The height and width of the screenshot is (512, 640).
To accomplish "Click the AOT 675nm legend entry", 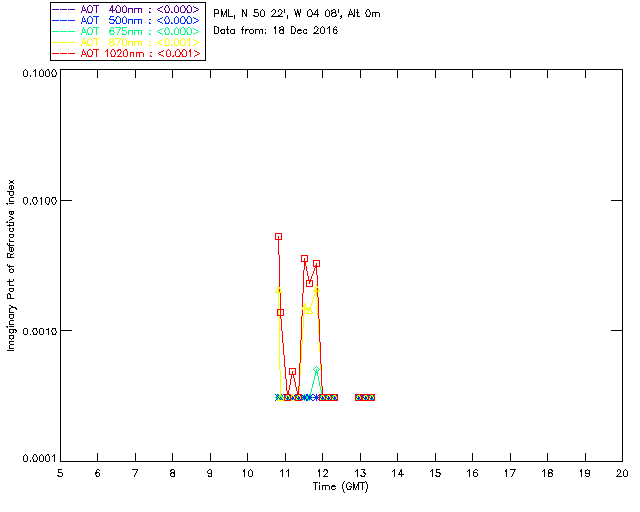I will pyautogui.click(x=126, y=31).
